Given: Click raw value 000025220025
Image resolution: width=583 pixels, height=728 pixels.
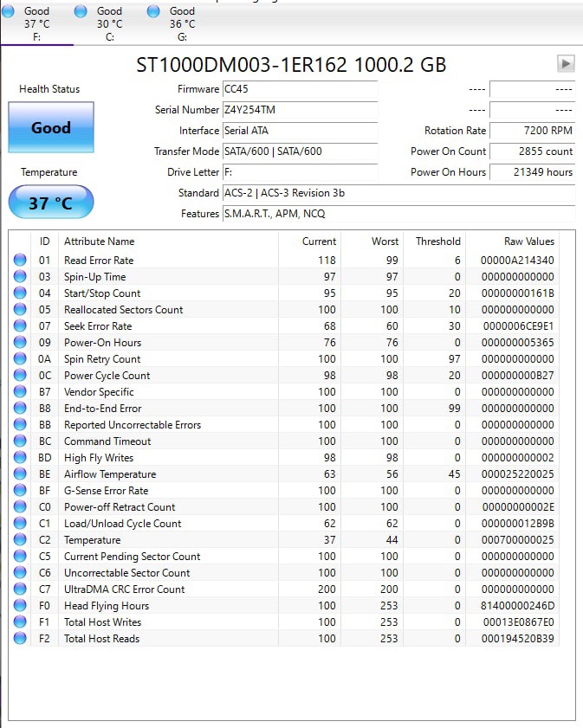Looking at the screenshot, I should coord(517,474).
